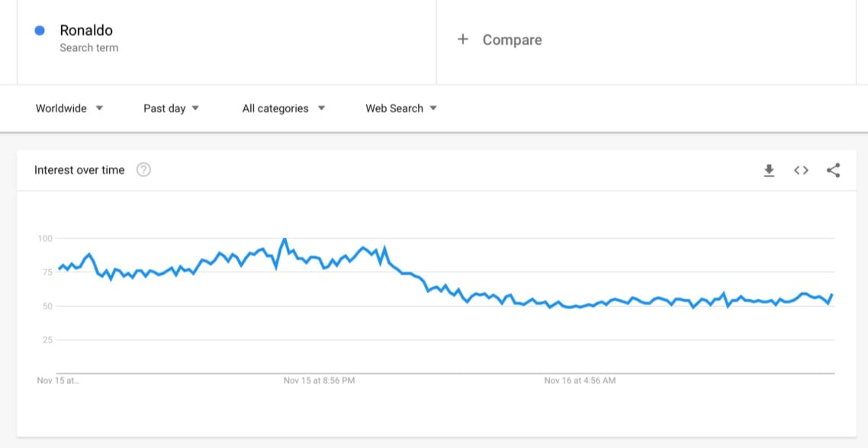868x448 pixels.
Task: Share the Interest over time chart
Action: coord(833,170)
